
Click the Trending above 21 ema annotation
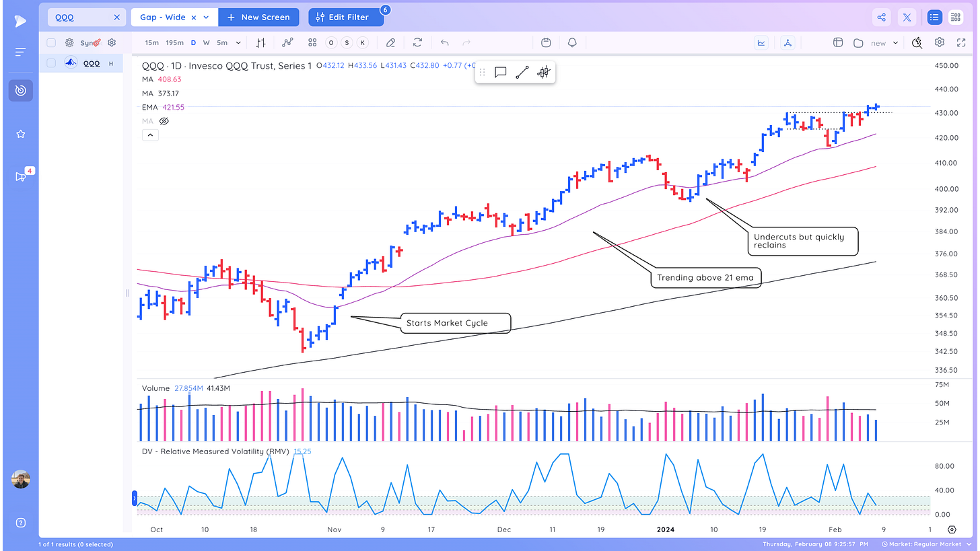[x=705, y=277]
